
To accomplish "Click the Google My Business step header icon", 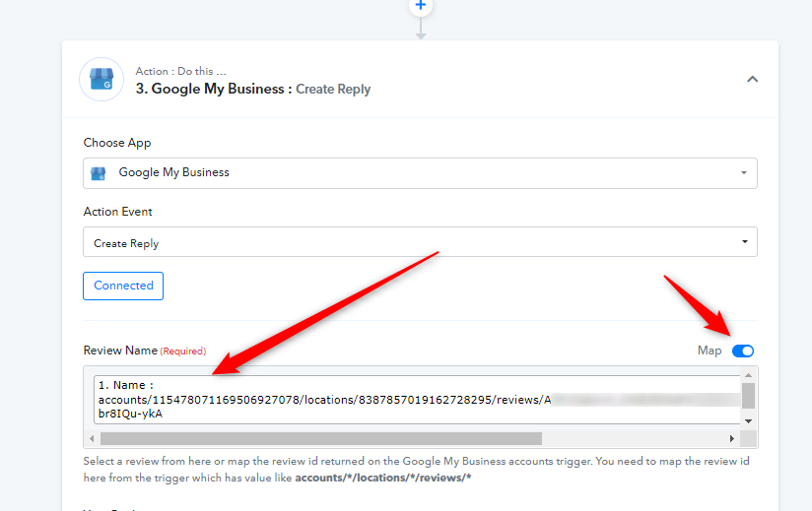I will [x=101, y=80].
